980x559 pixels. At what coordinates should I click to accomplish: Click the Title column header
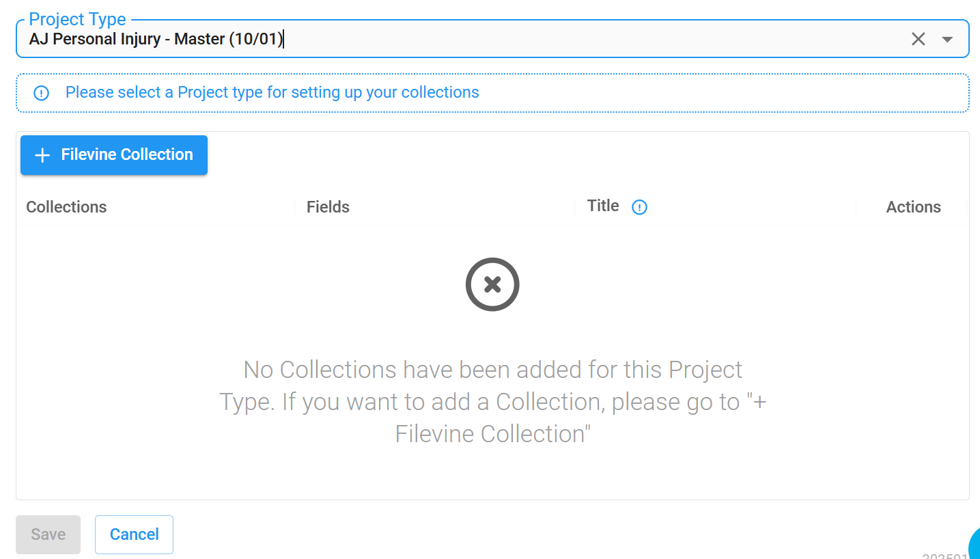[x=603, y=206]
